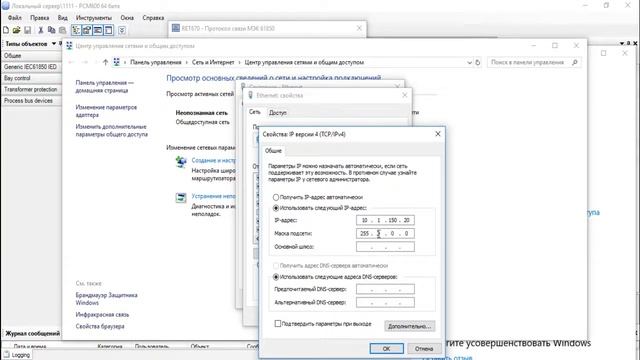Select Transformer protection category

[x=31, y=89]
